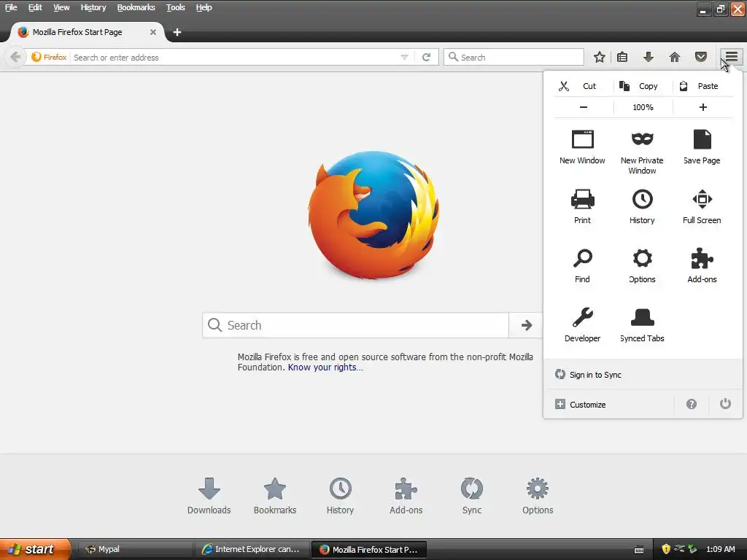Click the Back arrow button
Image resolution: width=747 pixels, height=560 pixels.
[15, 57]
